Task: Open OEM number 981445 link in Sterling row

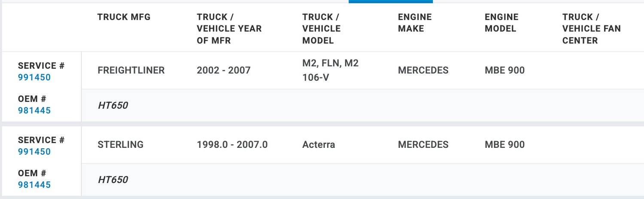Action: tap(34, 185)
